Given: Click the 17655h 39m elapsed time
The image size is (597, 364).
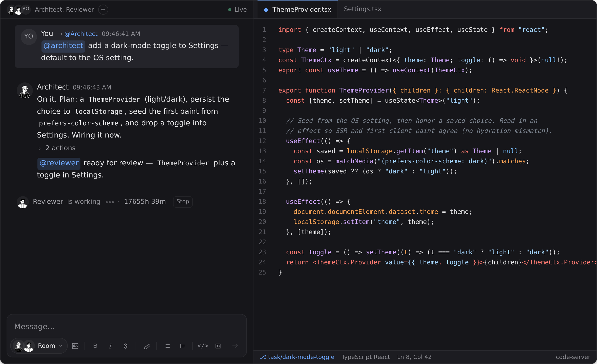Looking at the screenshot, I should pyautogui.click(x=145, y=201).
